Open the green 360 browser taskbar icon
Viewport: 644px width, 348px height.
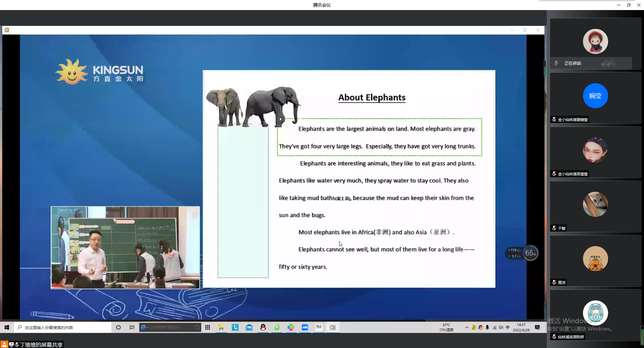(277, 327)
